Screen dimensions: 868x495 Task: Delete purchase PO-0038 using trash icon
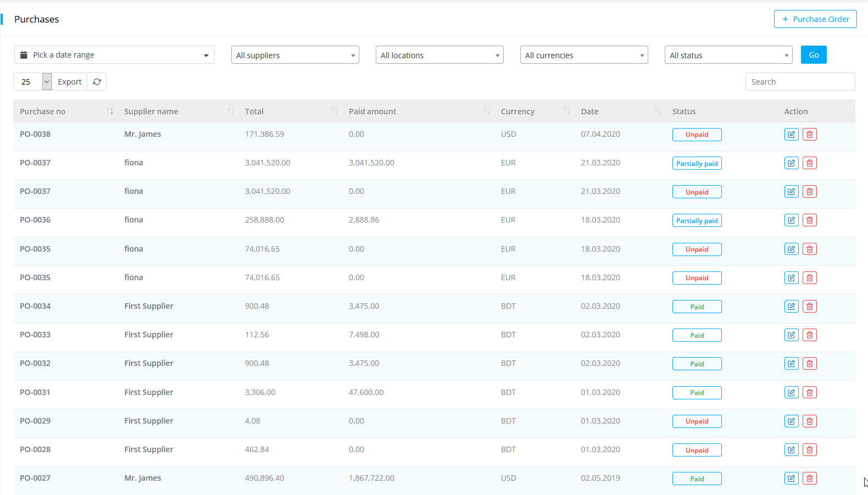point(809,135)
